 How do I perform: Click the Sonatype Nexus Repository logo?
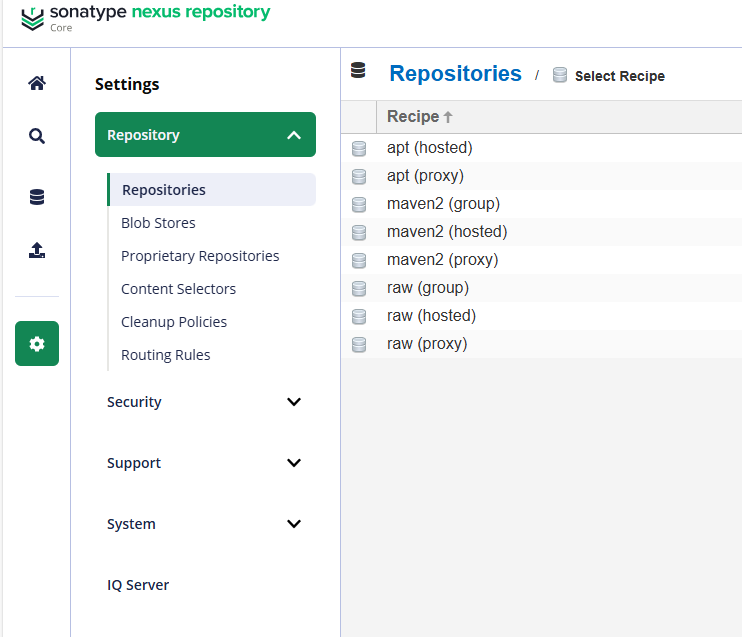[x=145, y=17]
